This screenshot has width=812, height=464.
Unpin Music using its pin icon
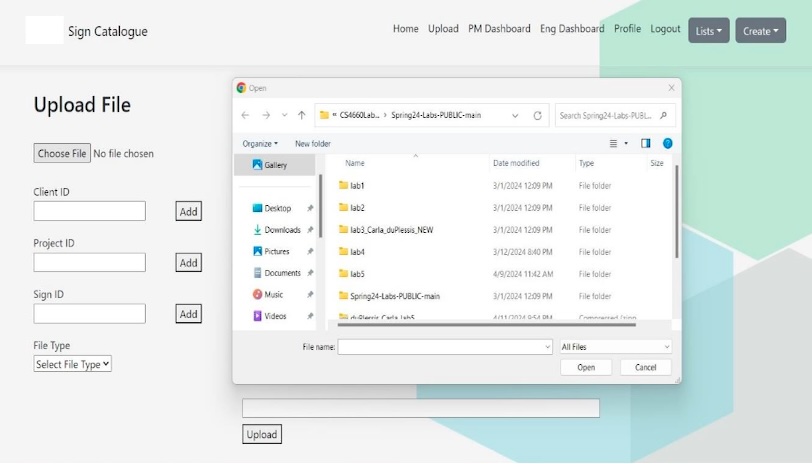coord(310,295)
